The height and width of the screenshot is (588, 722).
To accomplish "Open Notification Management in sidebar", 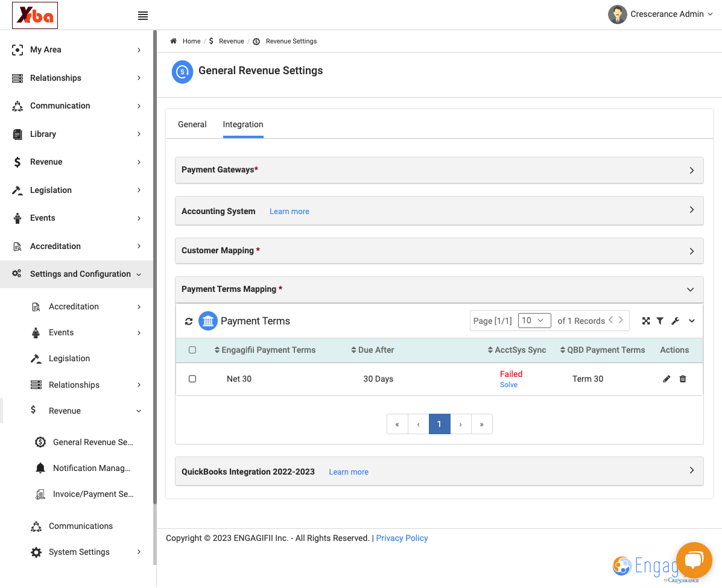I will 83,468.
